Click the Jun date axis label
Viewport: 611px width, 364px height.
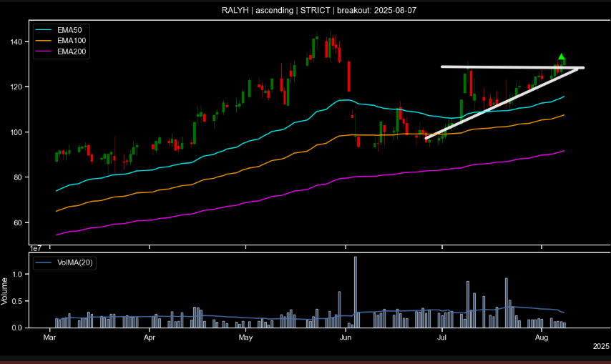point(346,337)
